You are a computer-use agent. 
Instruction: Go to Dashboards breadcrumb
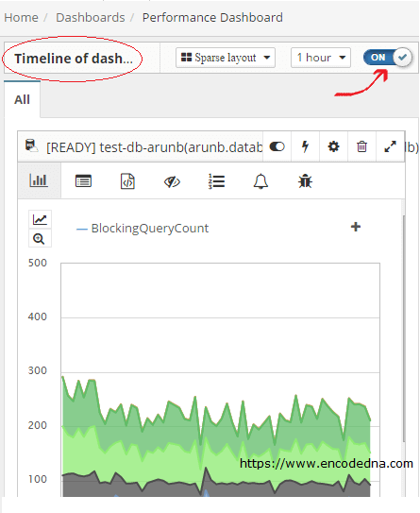[91, 18]
